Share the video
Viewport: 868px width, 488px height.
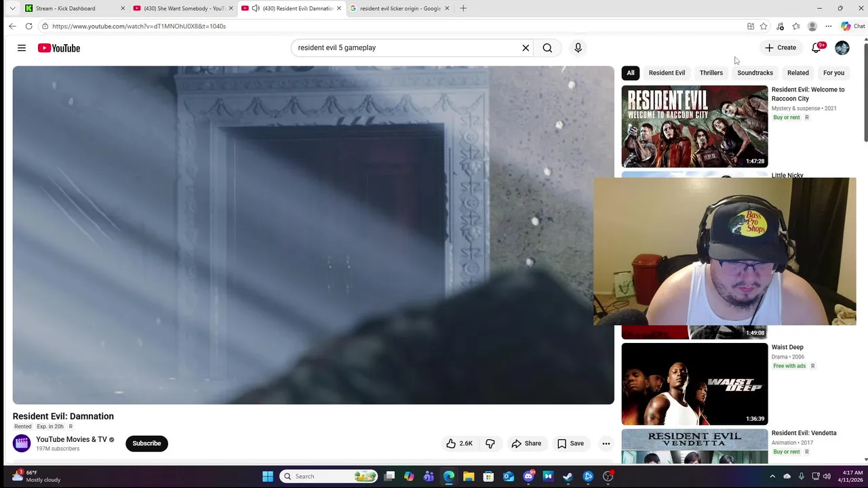[526, 443]
